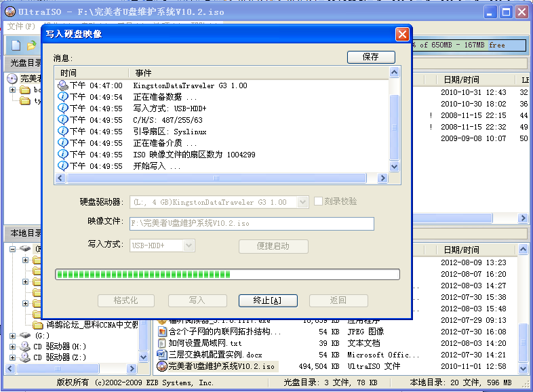Click status text 光盘目录: 3 文件, 78 KB
The image size is (533, 392).
(330, 383)
